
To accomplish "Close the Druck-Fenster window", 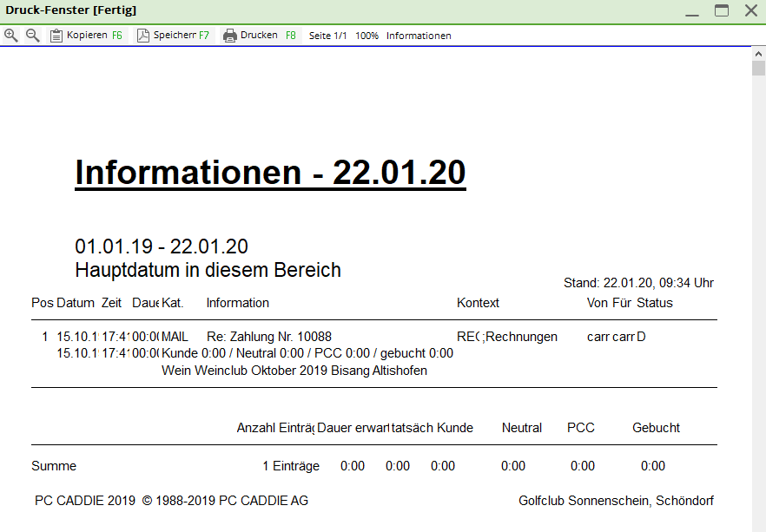I will click(750, 11).
